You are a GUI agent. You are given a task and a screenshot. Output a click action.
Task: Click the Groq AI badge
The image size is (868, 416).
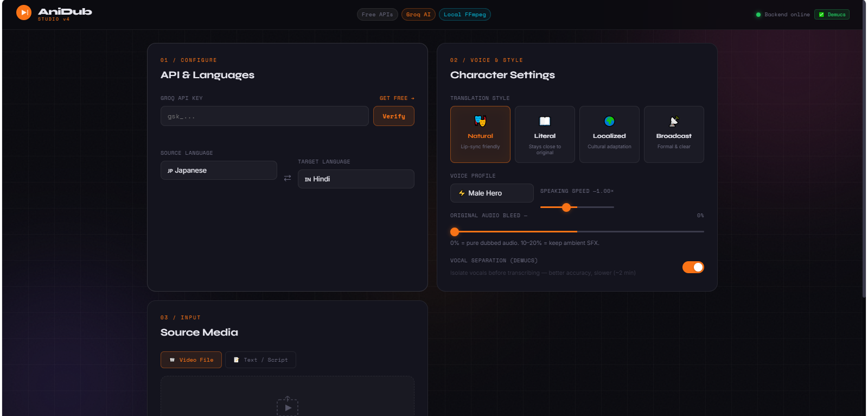click(418, 15)
